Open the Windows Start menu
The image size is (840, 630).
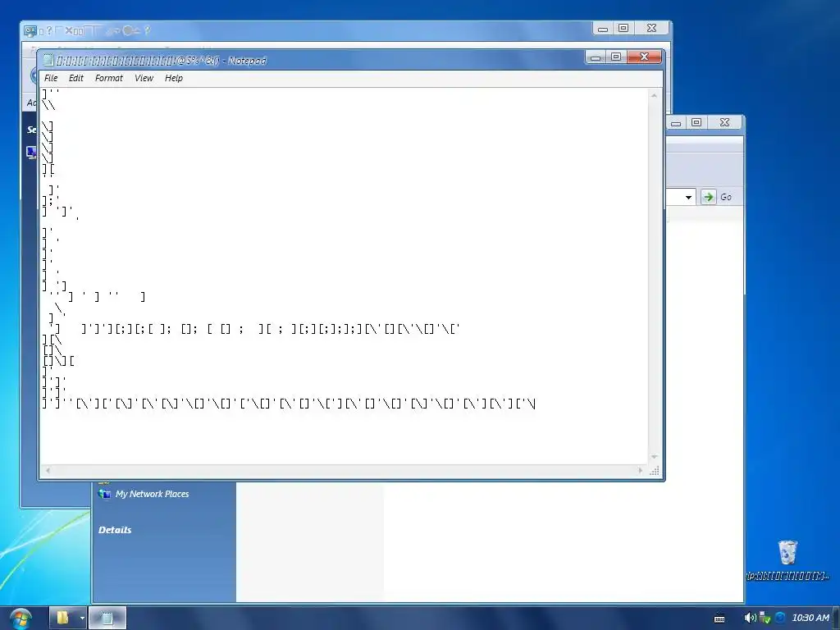[x=21, y=619]
